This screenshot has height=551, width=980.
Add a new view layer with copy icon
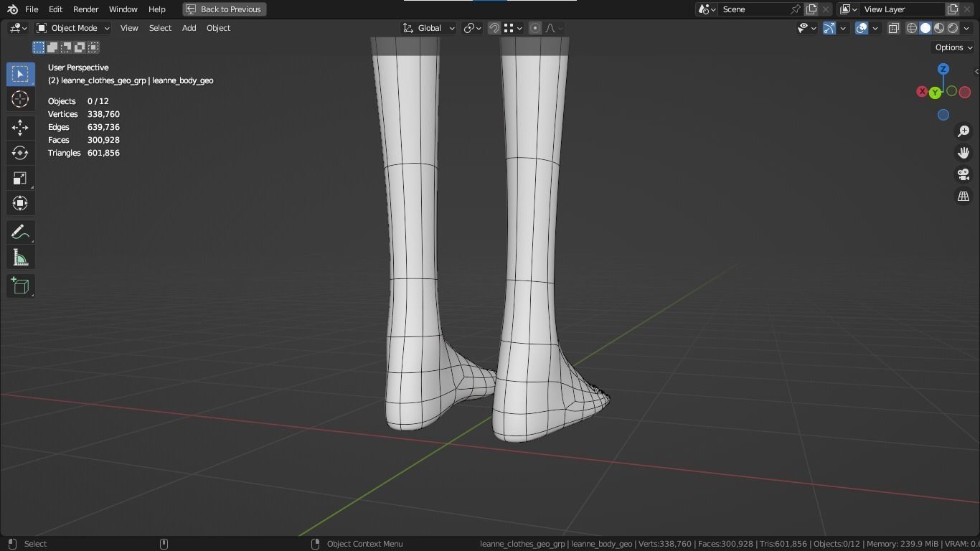click(x=953, y=9)
